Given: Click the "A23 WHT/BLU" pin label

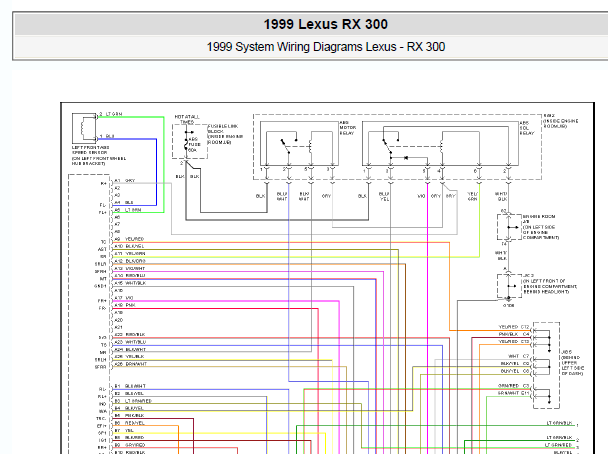Looking at the screenshot, I should tap(130, 342).
